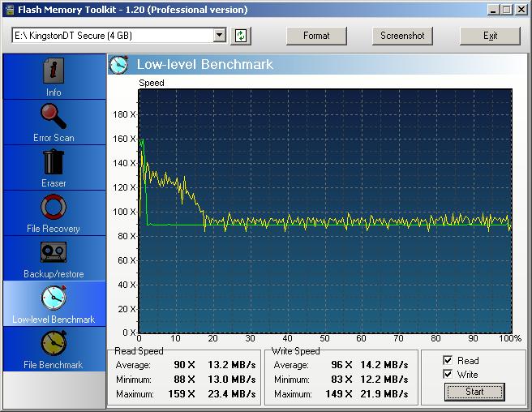Uncheck the Write checkbox
The image size is (532, 412).
point(448,374)
